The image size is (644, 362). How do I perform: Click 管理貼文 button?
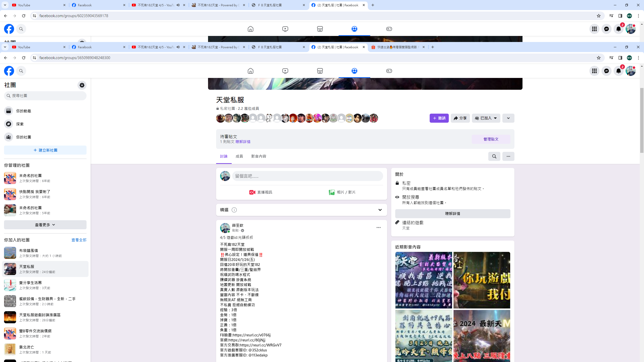pos(491,139)
